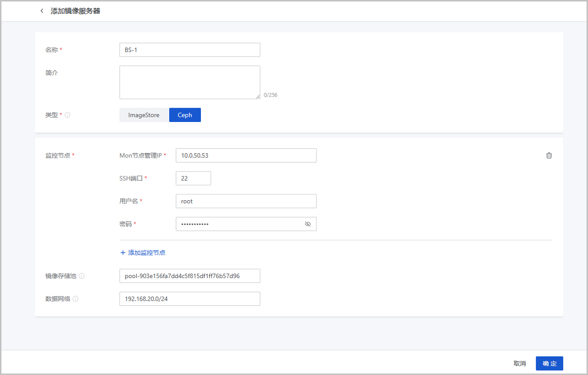Click the Mon节点管理IP field with 10.0.50.53
This screenshot has height=375, width=588.
pos(245,156)
